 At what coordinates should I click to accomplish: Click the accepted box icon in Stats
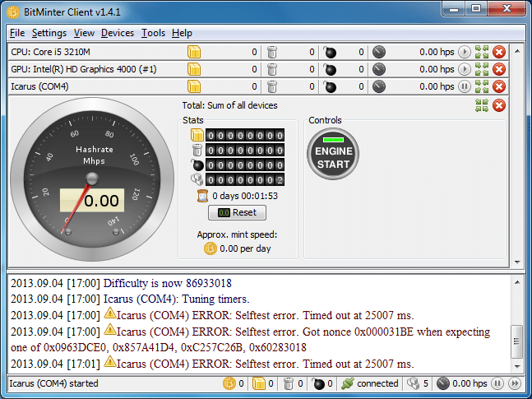[197, 135]
